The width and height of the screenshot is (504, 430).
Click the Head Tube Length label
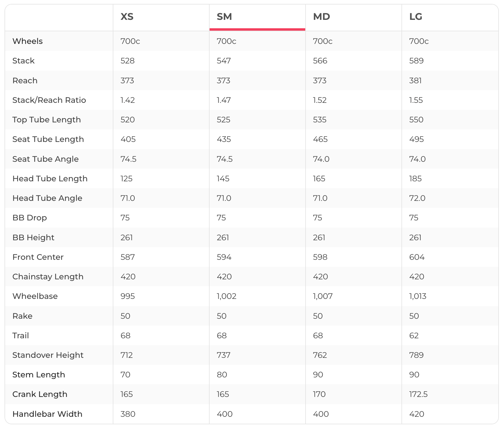(50, 179)
